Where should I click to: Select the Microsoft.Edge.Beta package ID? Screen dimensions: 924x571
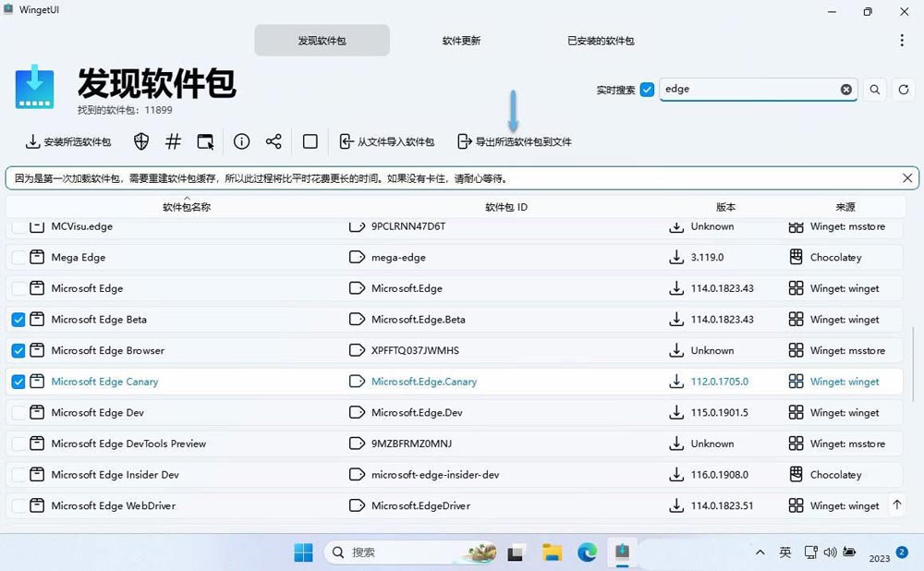pyautogui.click(x=418, y=320)
